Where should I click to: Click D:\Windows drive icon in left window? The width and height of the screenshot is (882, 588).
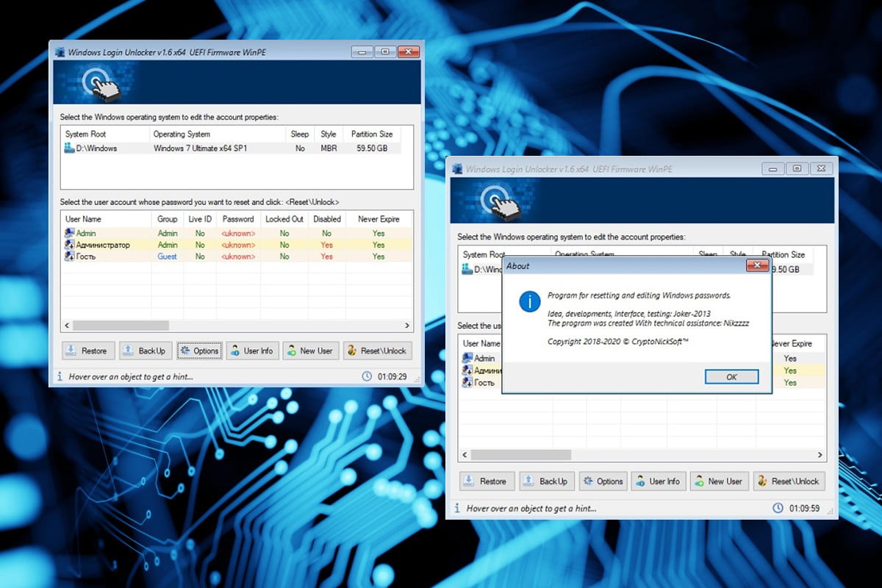(70, 148)
